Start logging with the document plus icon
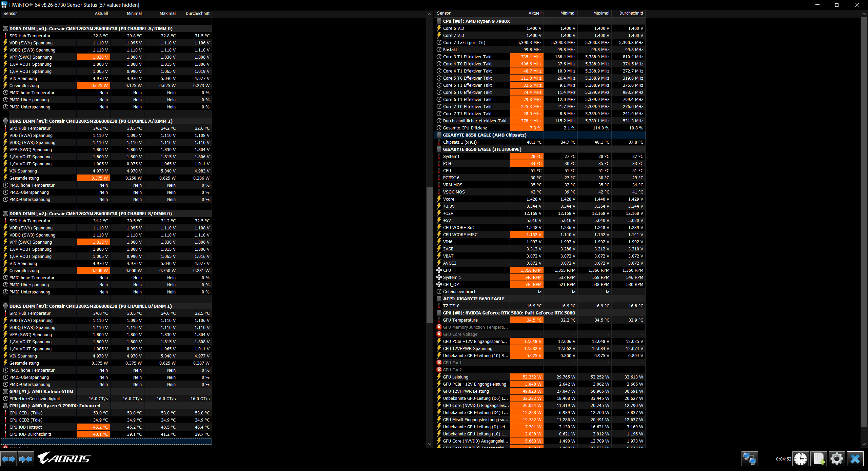 (x=819, y=459)
